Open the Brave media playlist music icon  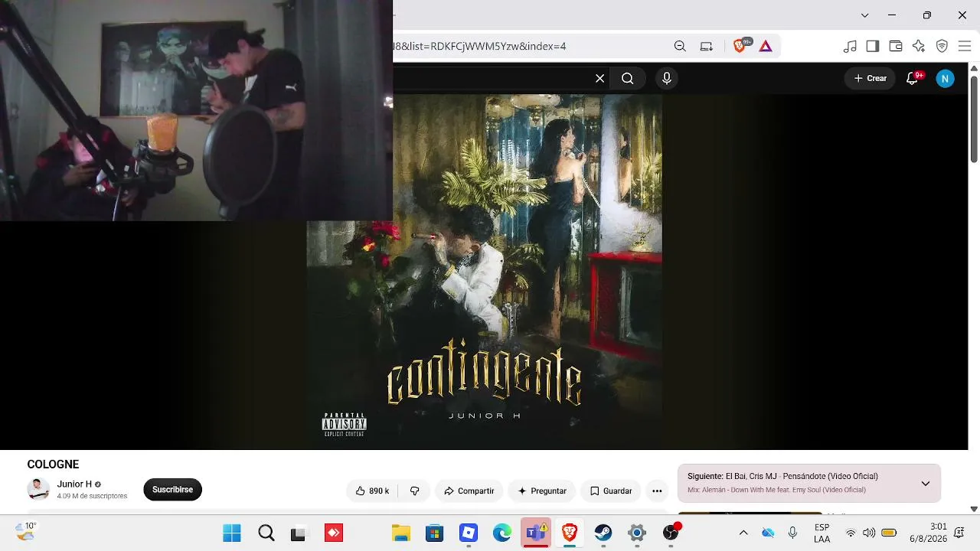pos(850,46)
